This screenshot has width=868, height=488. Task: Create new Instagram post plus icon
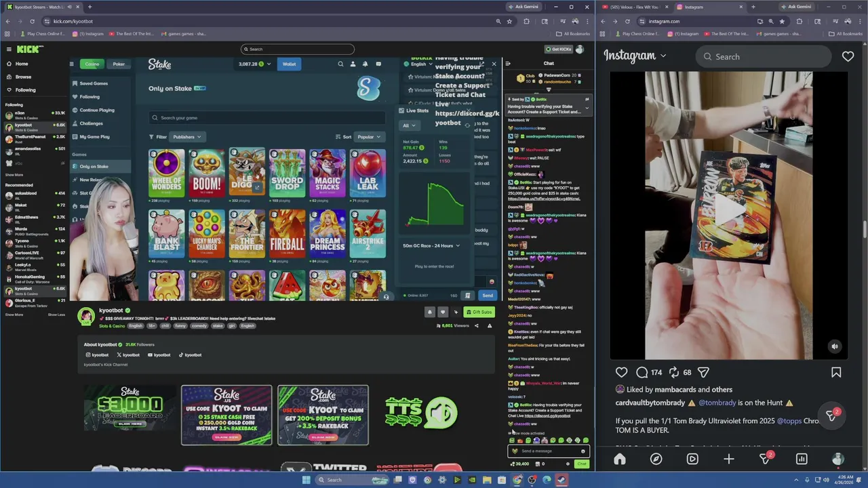click(x=728, y=459)
